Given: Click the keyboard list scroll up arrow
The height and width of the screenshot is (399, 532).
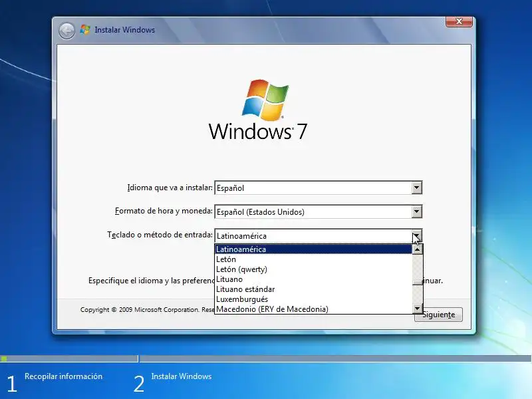Looking at the screenshot, I should pos(418,249).
